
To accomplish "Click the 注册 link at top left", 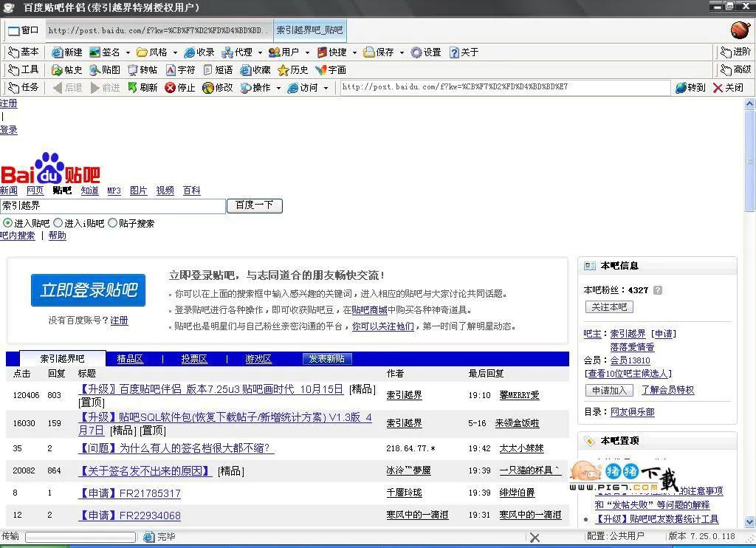I will tap(8, 103).
